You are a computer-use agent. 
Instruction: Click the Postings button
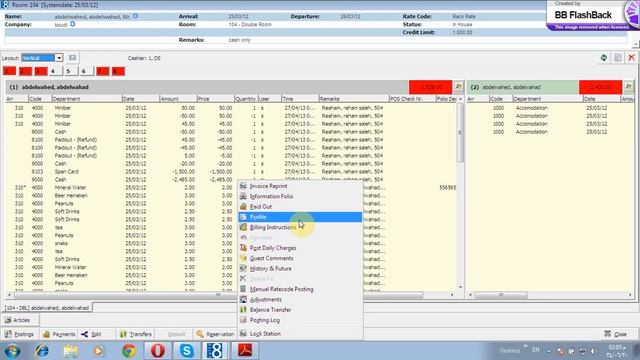(19, 334)
